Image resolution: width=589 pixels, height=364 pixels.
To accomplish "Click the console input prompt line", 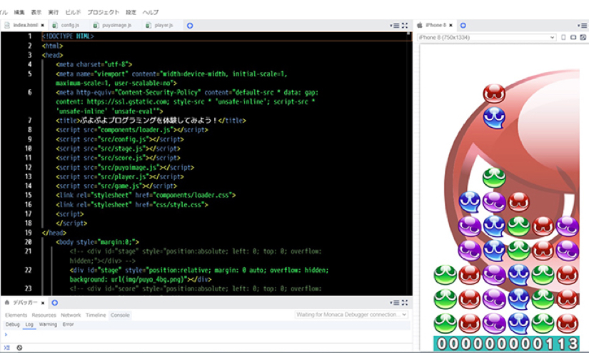I will tap(200, 334).
